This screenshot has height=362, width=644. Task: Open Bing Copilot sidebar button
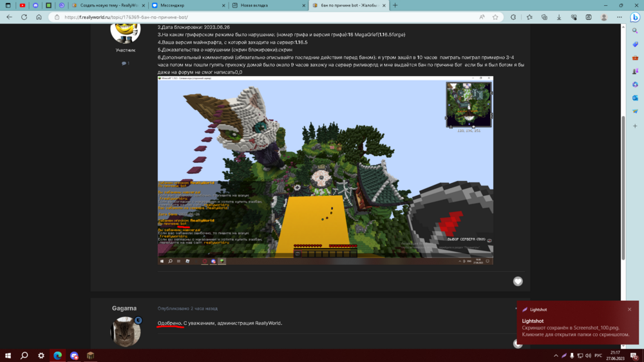[x=635, y=17]
